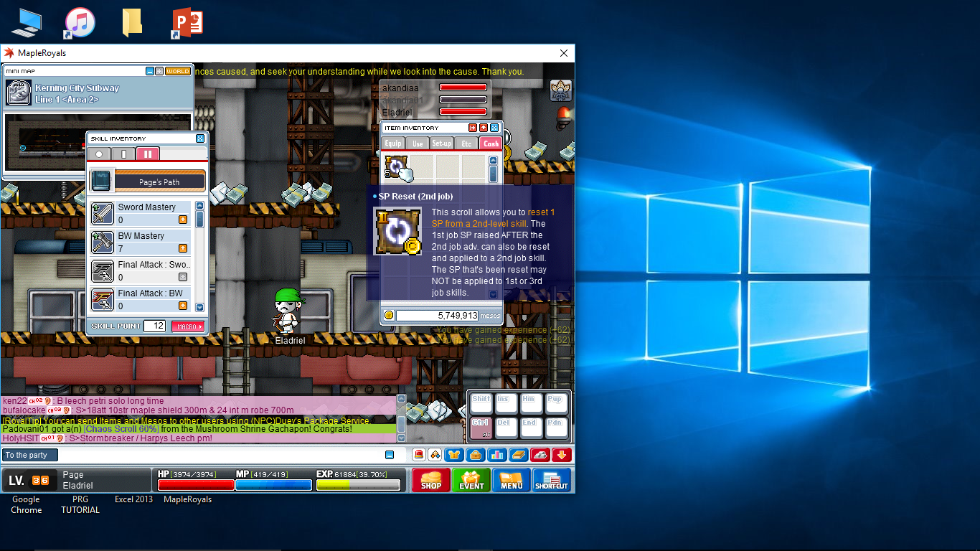
Task: Open the EVENT button
Action: (x=471, y=480)
